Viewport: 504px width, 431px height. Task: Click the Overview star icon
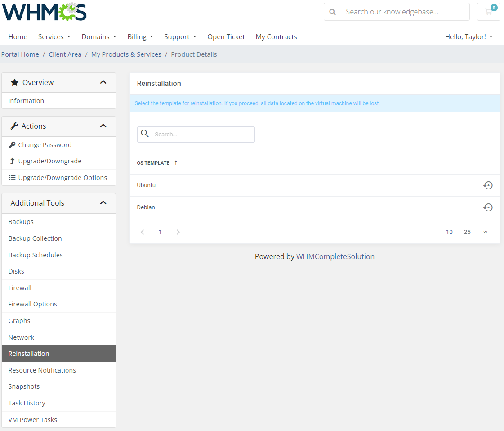(14, 83)
